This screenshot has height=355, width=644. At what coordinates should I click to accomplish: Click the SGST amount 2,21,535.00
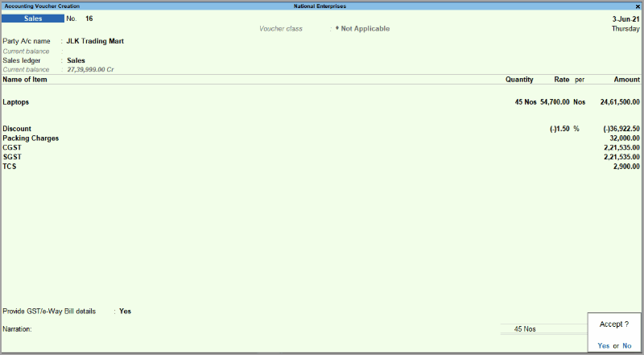621,157
